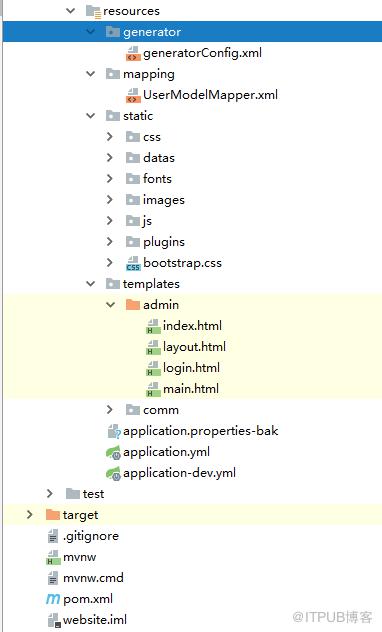This screenshot has height=632, width=382.
Task: Click UserModelMapper.xml file icon
Action: click(133, 95)
